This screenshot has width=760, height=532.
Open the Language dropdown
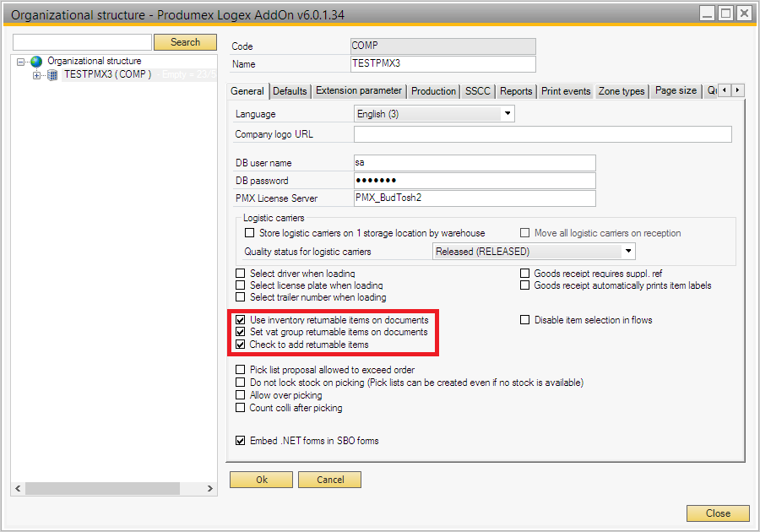(x=508, y=114)
